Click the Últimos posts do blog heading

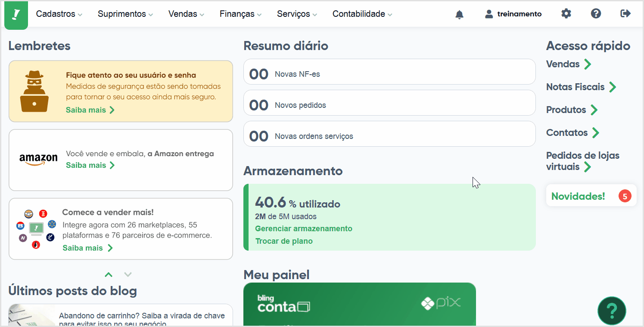73,291
